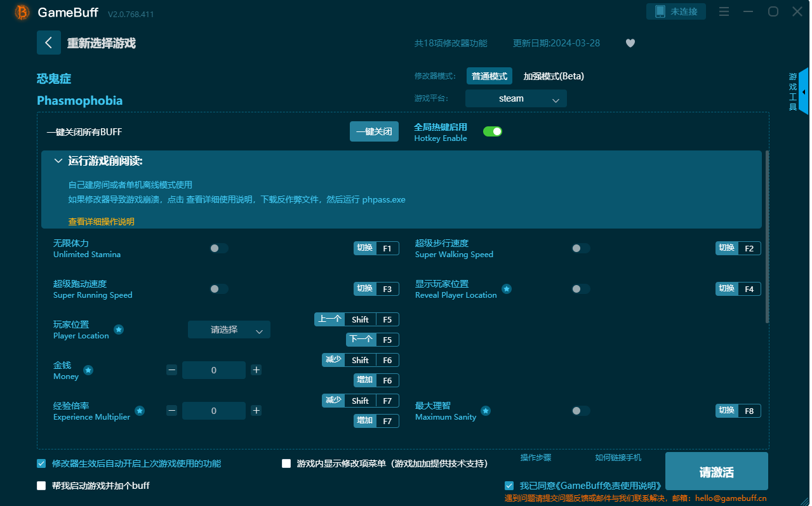This screenshot has height=506, width=812.
Task: Check launch game and add buff checkbox
Action: [x=41, y=486]
